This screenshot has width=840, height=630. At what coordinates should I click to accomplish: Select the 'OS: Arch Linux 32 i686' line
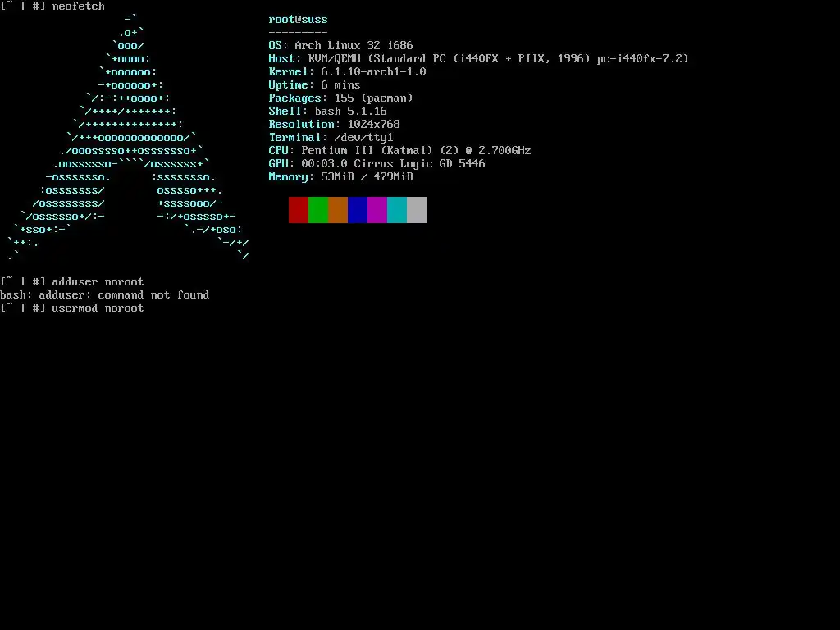340,46
